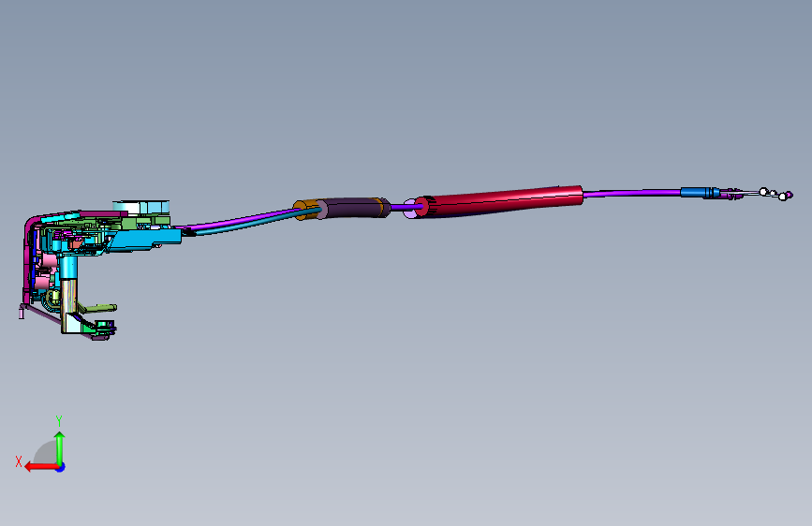
Task: Pick the olive green lever on the latch
Action: pyautogui.click(x=98, y=309)
